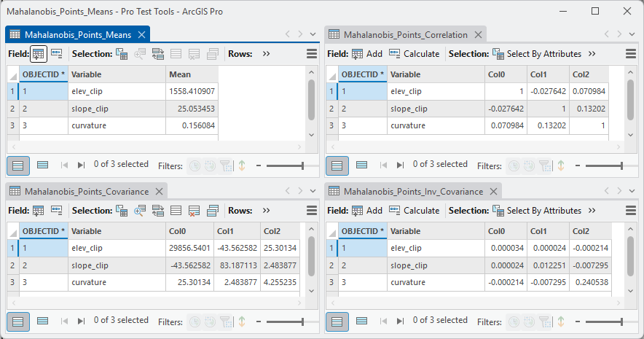Toggle Show Selected Records in Means table
The height and width of the screenshot is (339, 644).
(x=43, y=165)
